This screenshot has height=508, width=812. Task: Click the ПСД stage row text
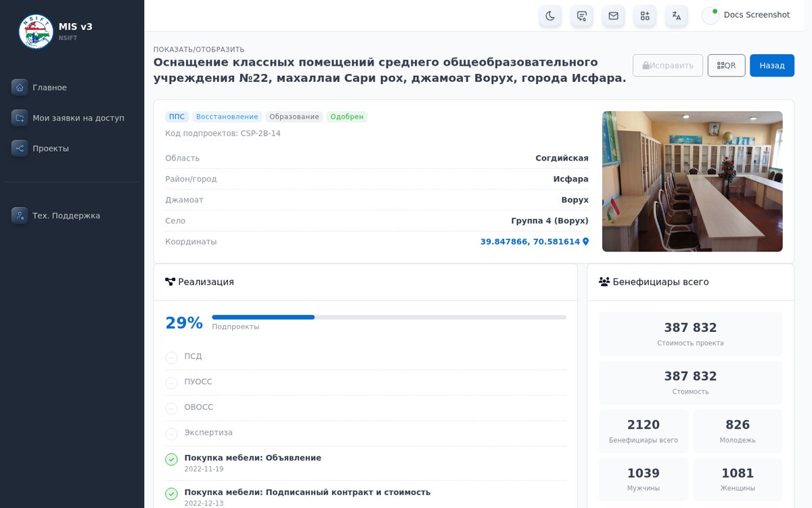[193, 356]
